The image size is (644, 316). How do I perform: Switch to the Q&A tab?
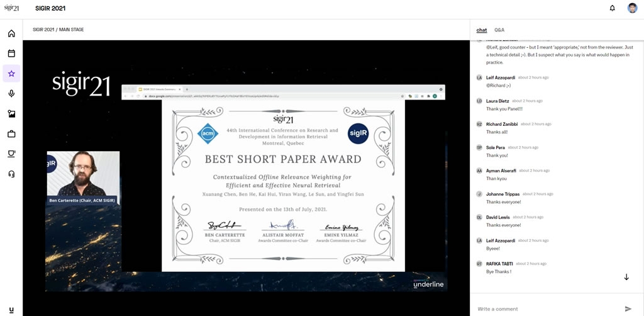click(499, 30)
